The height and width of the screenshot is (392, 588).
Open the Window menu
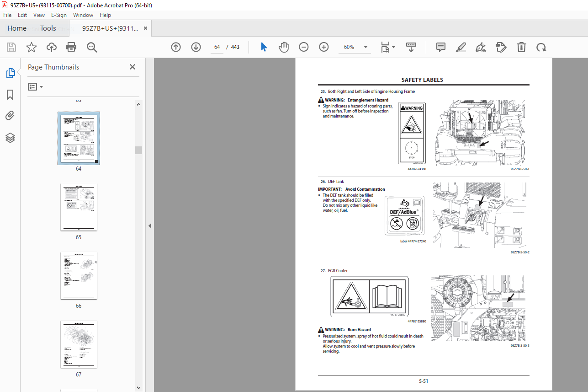(x=83, y=15)
